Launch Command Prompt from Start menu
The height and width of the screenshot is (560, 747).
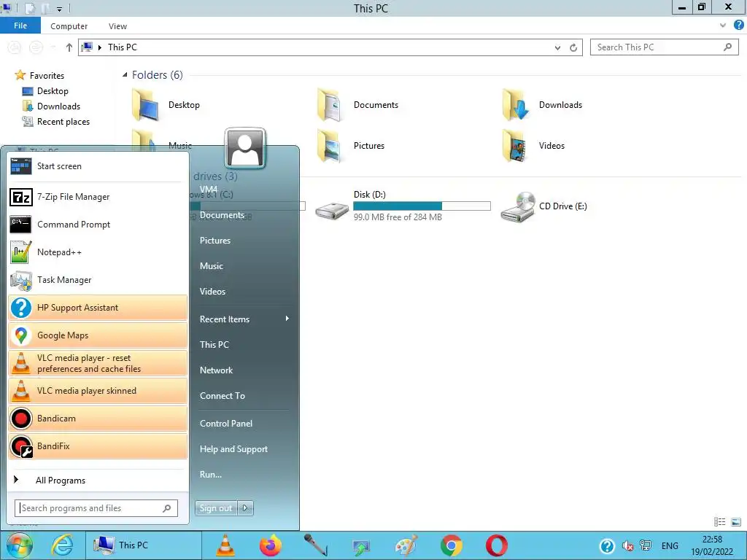(x=98, y=225)
